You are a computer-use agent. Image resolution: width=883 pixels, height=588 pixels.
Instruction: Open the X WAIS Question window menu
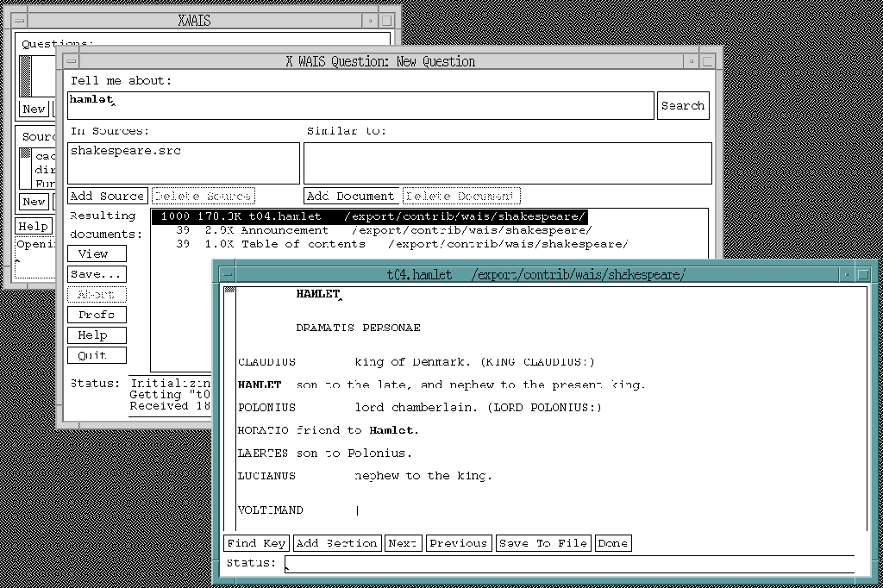pos(69,61)
